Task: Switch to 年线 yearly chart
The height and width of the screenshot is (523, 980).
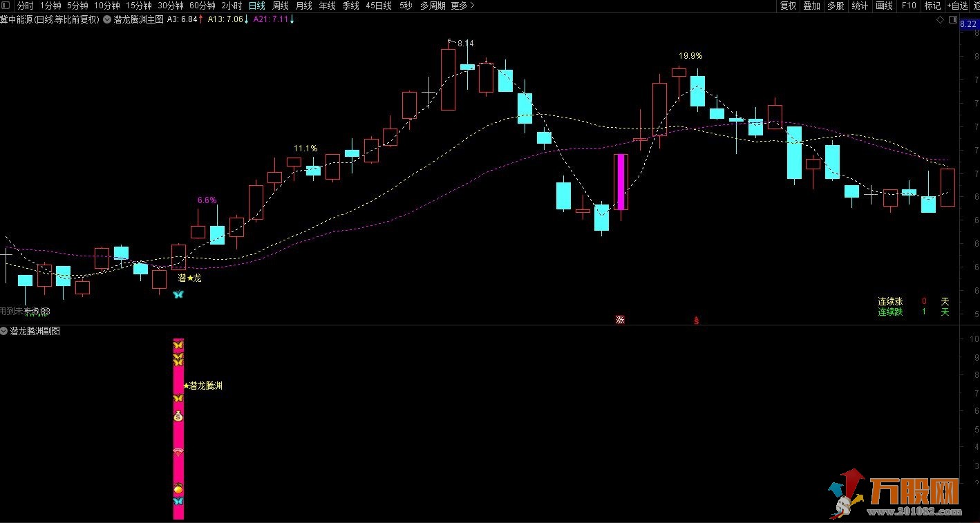Action: (327, 6)
